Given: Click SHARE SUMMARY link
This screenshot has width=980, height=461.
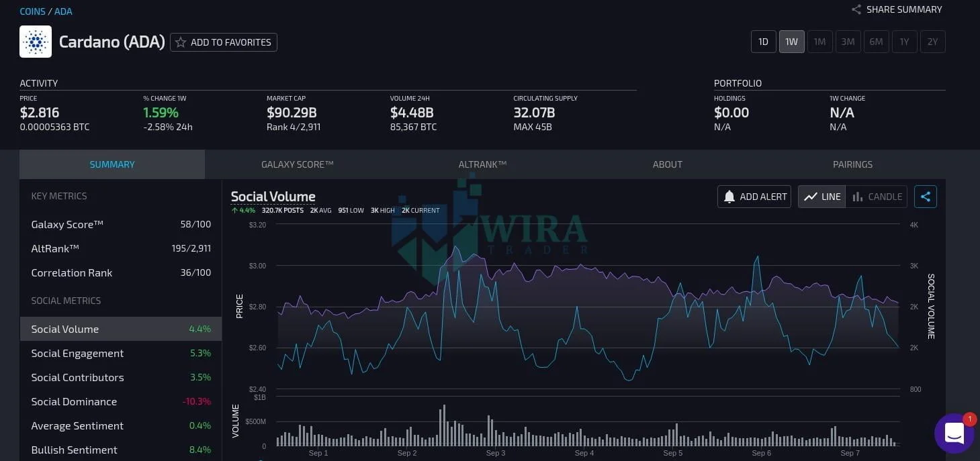Looking at the screenshot, I should (897, 9).
